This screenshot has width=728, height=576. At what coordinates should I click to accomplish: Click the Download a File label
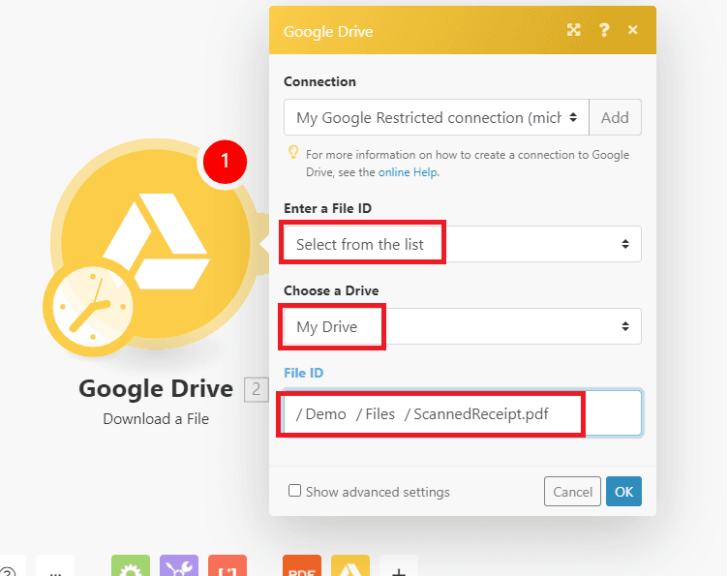156,419
